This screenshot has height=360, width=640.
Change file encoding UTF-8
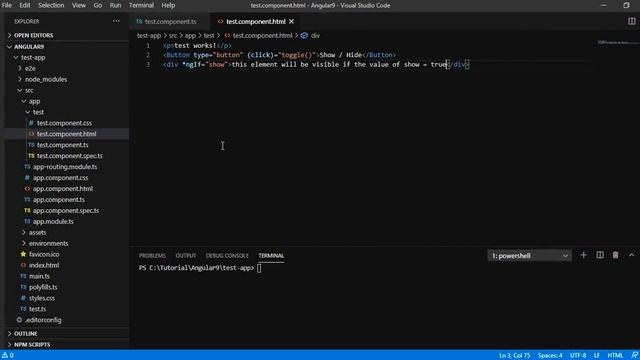(578, 355)
